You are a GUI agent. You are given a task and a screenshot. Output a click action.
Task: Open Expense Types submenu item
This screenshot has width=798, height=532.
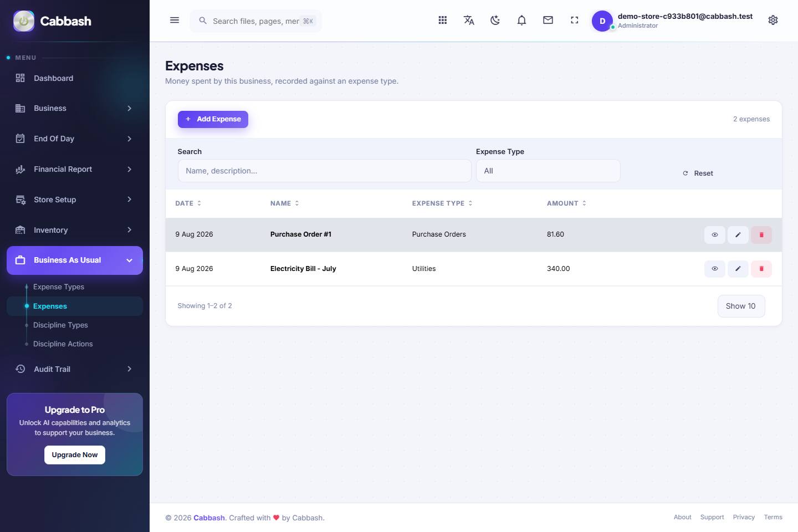59,287
